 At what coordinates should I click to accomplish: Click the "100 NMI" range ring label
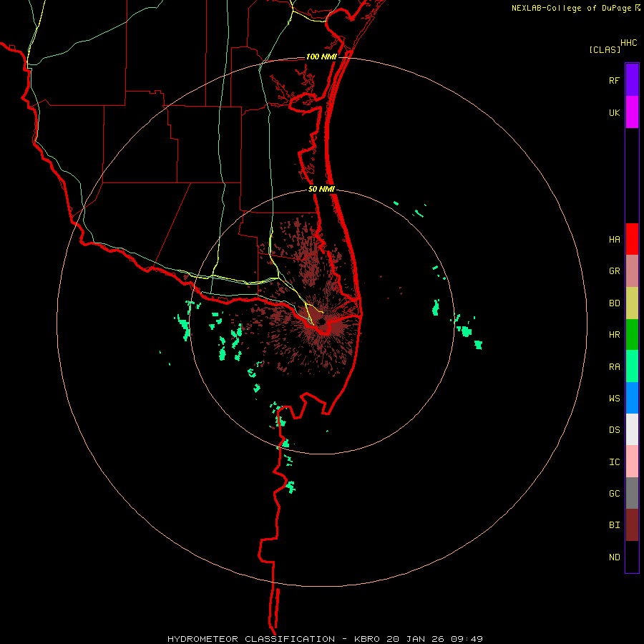point(321,57)
